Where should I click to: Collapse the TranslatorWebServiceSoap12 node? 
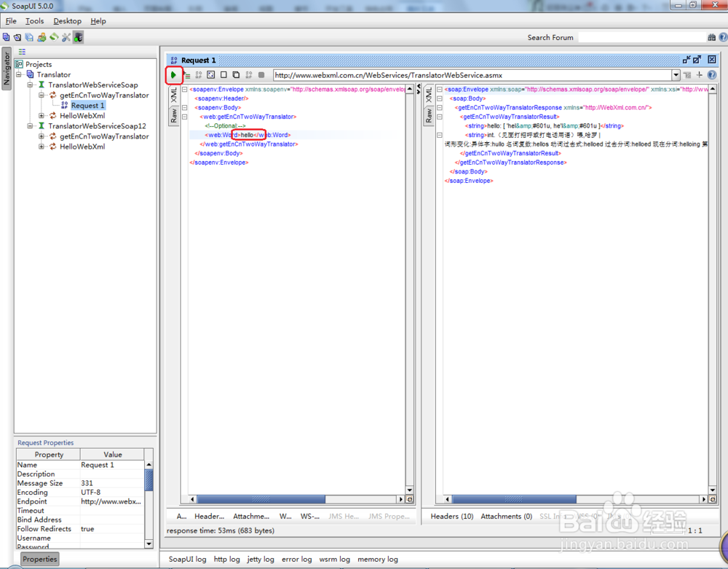[30, 126]
